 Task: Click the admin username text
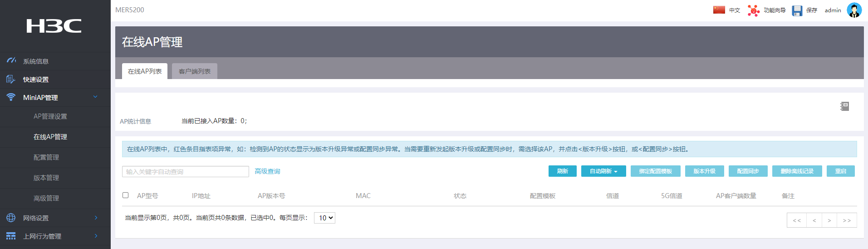(x=833, y=10)
